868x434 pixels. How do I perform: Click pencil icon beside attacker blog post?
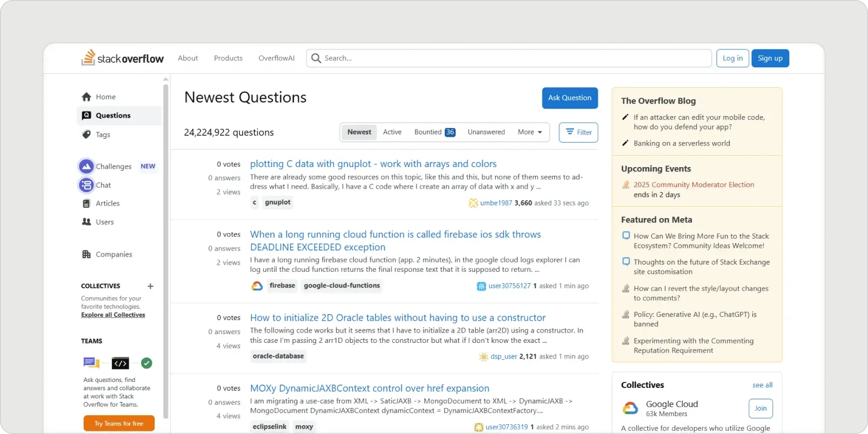[x=626, y=117]
